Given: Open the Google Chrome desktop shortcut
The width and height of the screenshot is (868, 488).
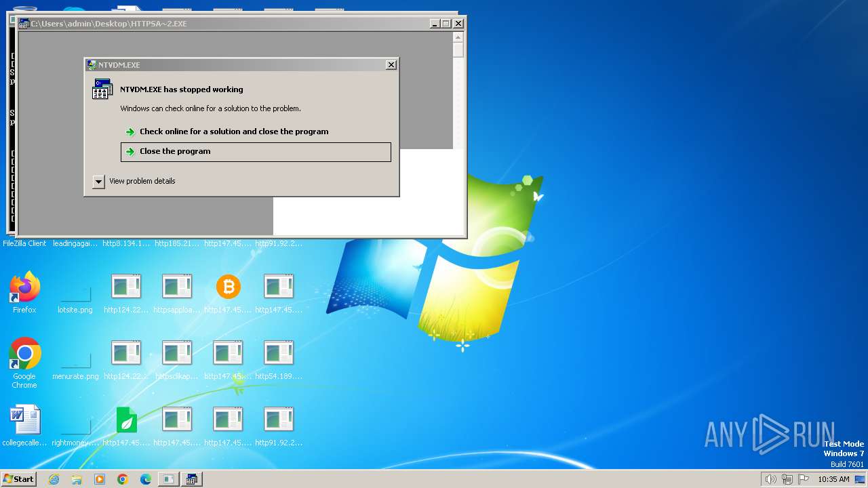Looking at the screenshot, I should tap(25, 363).
